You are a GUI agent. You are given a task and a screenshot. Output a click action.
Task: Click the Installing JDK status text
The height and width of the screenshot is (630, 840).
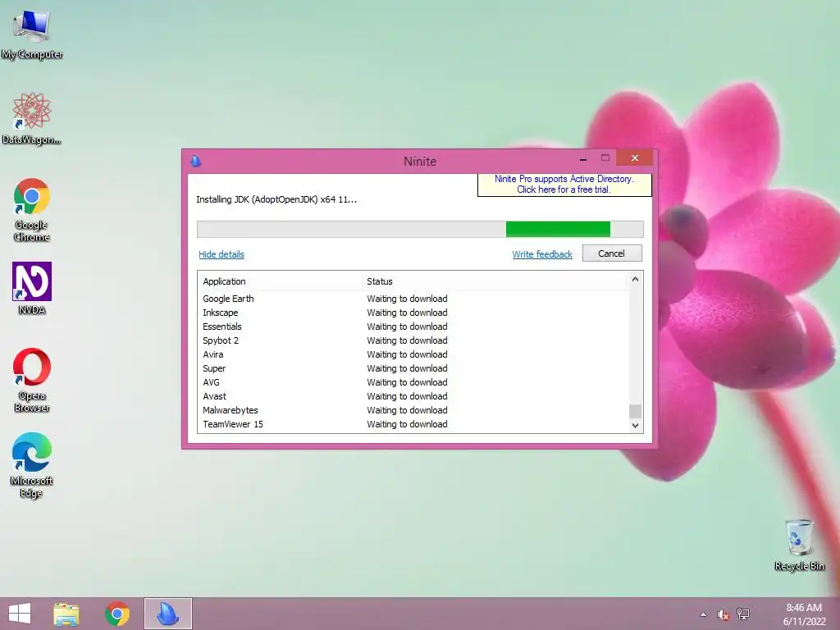(276, 199)
